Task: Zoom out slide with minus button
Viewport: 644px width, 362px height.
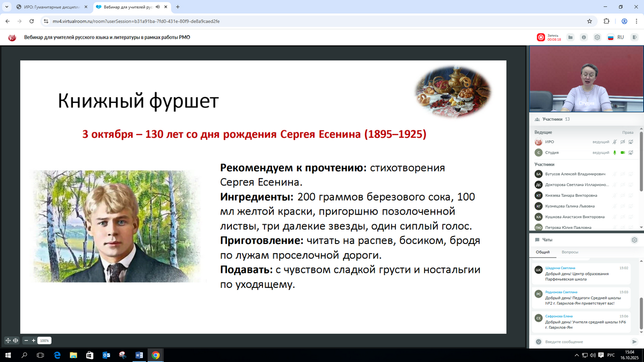Action: click(x=26, y=340)
